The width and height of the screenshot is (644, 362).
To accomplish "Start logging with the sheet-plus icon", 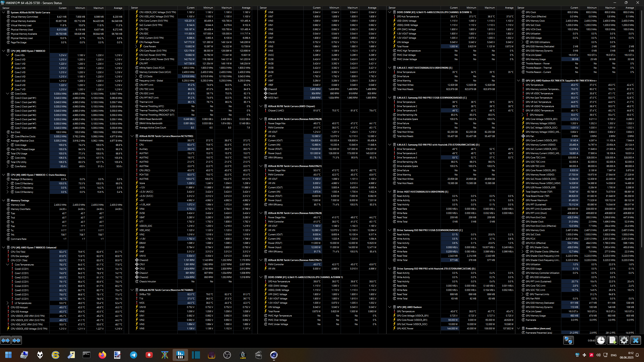I will pyautogui.click(x=612, y=340).
